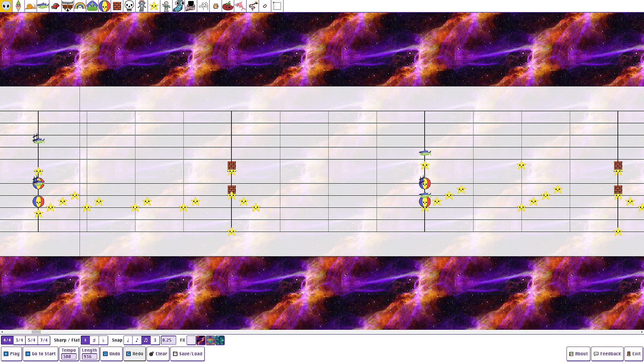Select the frog instrument
644x362 pixels.
point(92,6)
